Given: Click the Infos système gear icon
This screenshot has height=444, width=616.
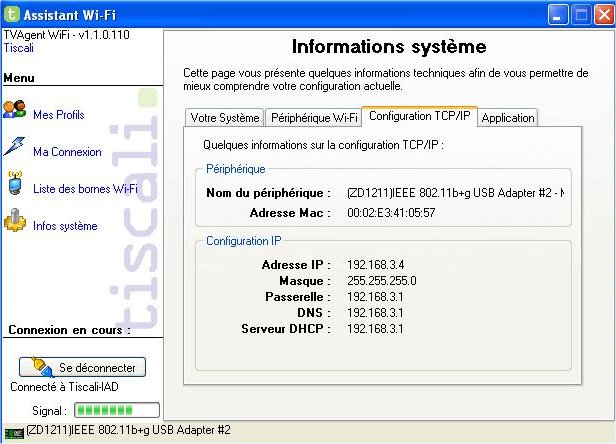Looking at the screenshot, I should click(15, 220).
